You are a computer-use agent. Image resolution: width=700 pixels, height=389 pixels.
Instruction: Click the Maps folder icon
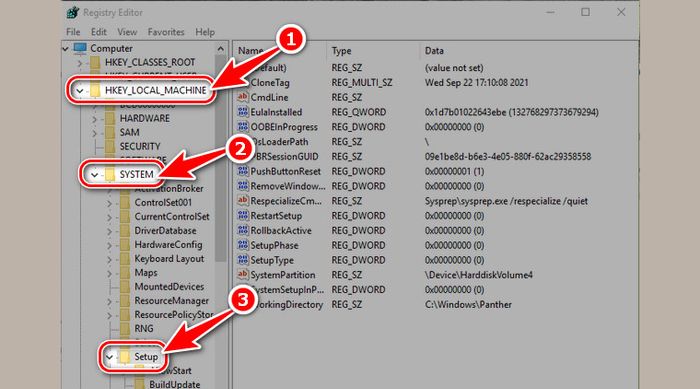tap(125, 273)
